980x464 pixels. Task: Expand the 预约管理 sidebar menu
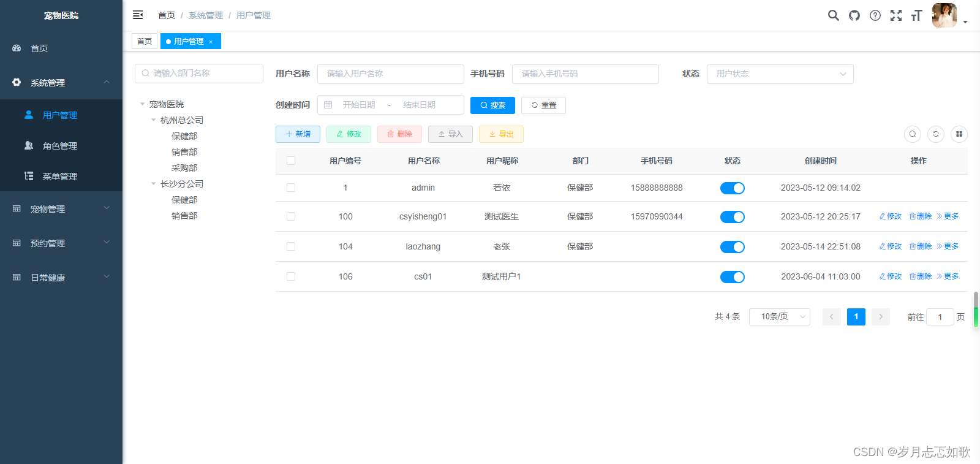[x=61, y=243]
